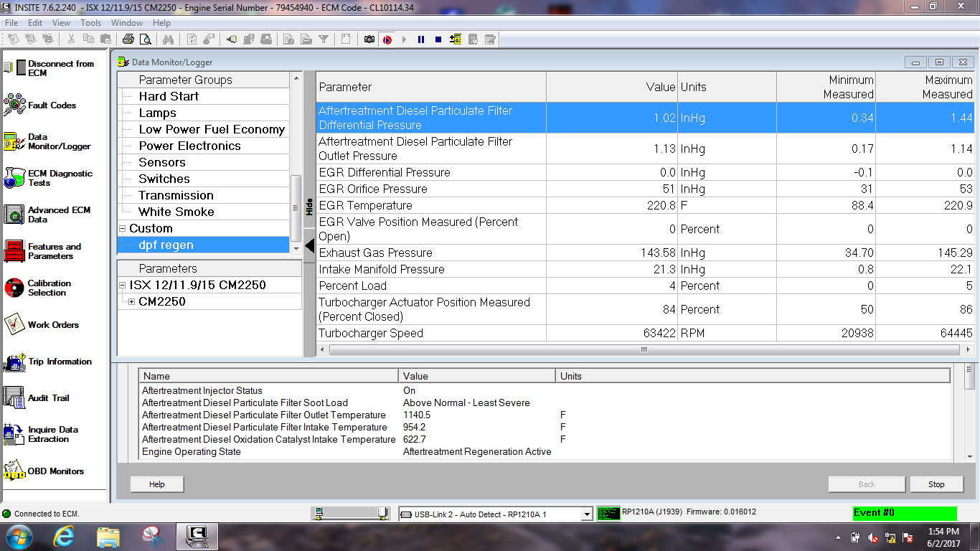
Task: Click the Hide panel arrow
Action: pos(310,245)
